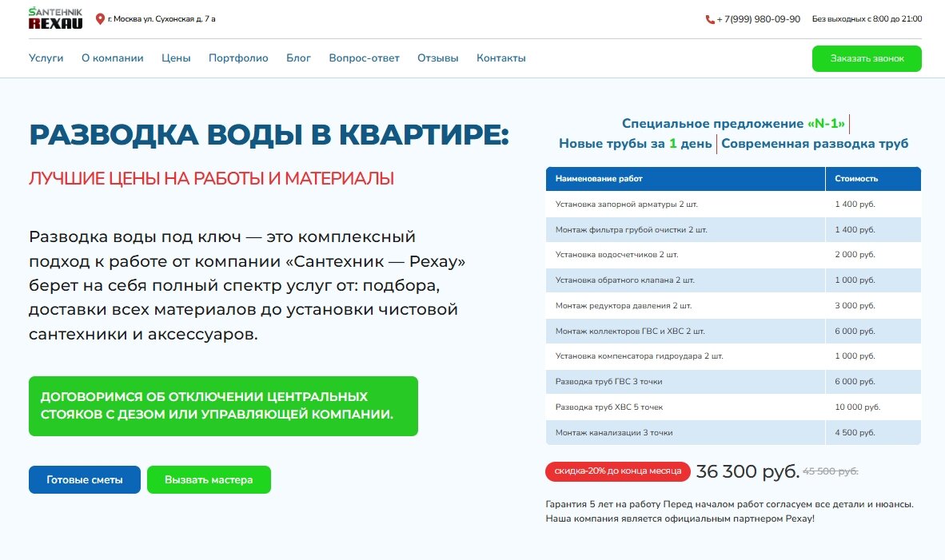Go to the Отзывы page
This screenshot has height=560, width=945.
[437, 58]
